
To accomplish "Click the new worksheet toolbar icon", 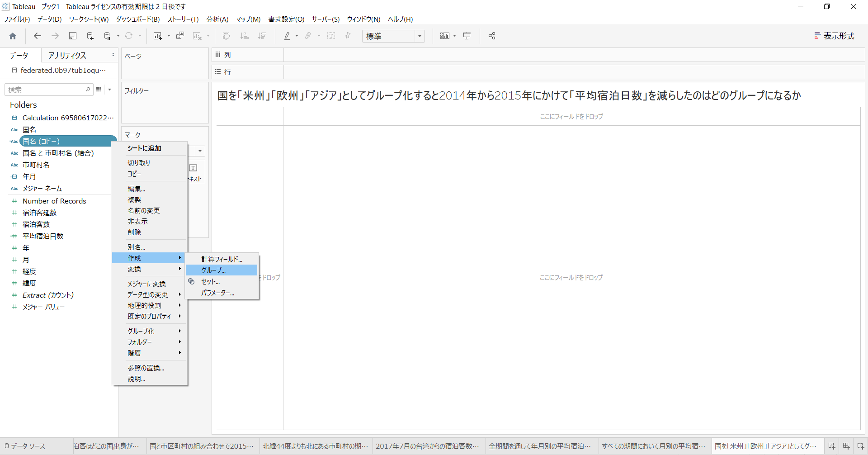I will [x=157, y=36].
